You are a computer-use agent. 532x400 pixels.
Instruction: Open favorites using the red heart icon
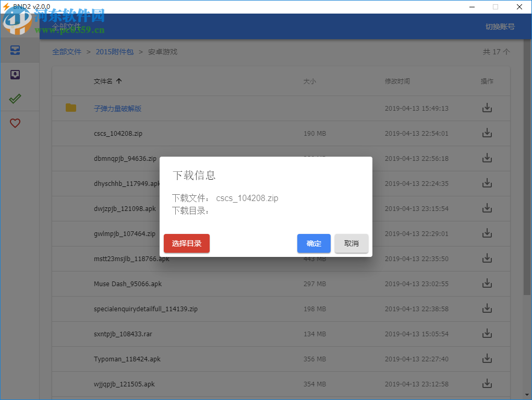(x=14, y=123)
